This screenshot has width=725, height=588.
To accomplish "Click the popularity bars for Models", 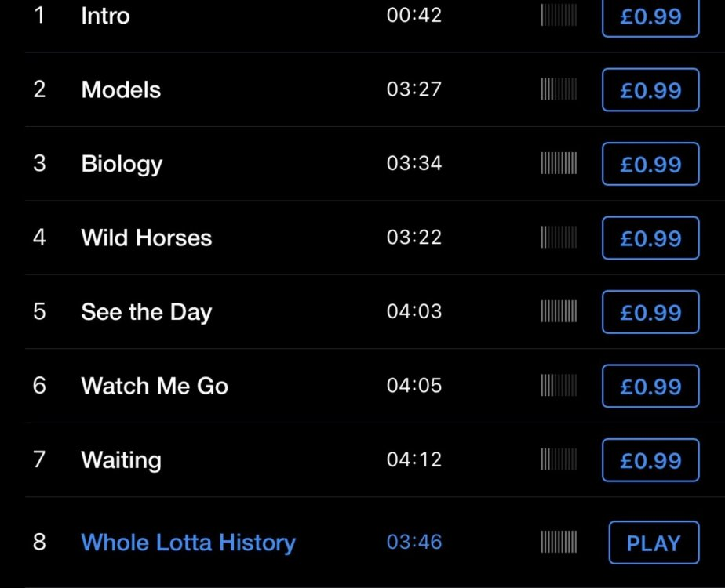I will tap(559, 89).
